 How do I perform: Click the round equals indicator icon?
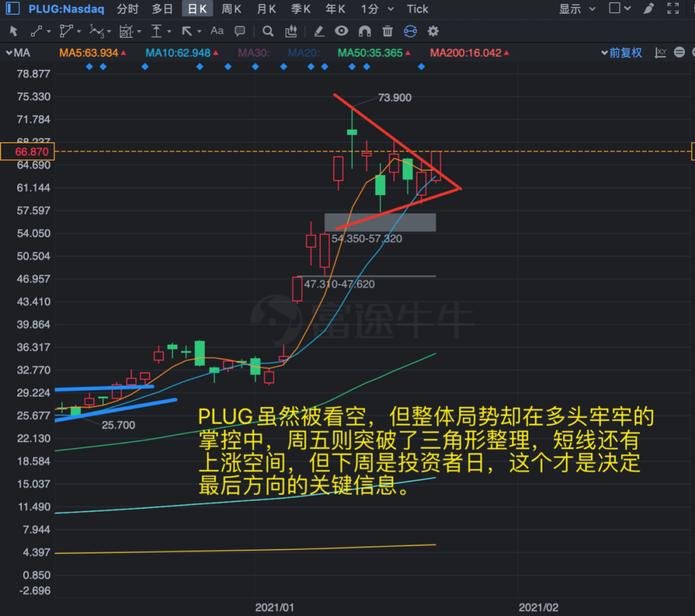679,52
